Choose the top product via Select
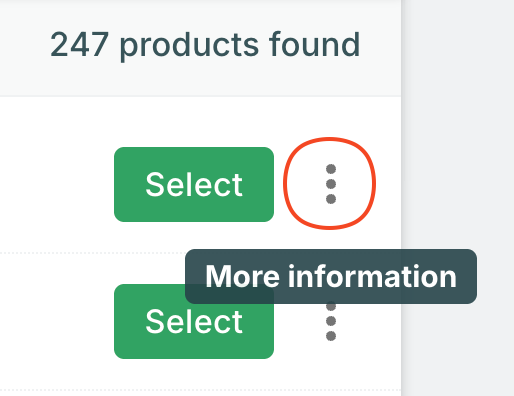 point(194,184)
